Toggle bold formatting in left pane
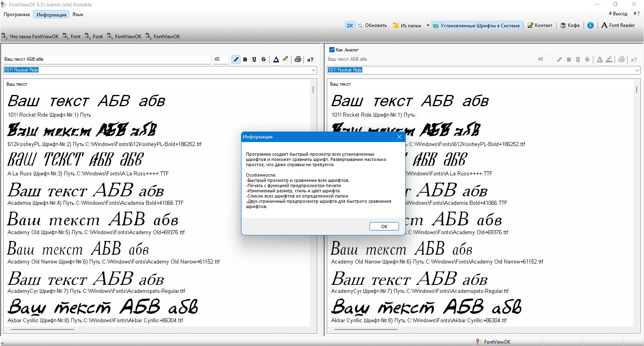The width and height of the screenshot is (644, 346). coord(245,60)
